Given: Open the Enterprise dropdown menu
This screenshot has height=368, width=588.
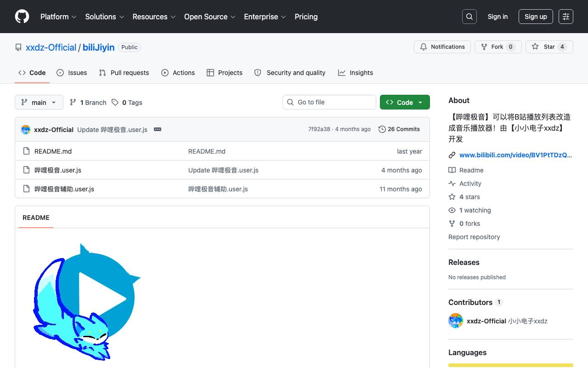Looking at the screenshot, I should (265, 17).
